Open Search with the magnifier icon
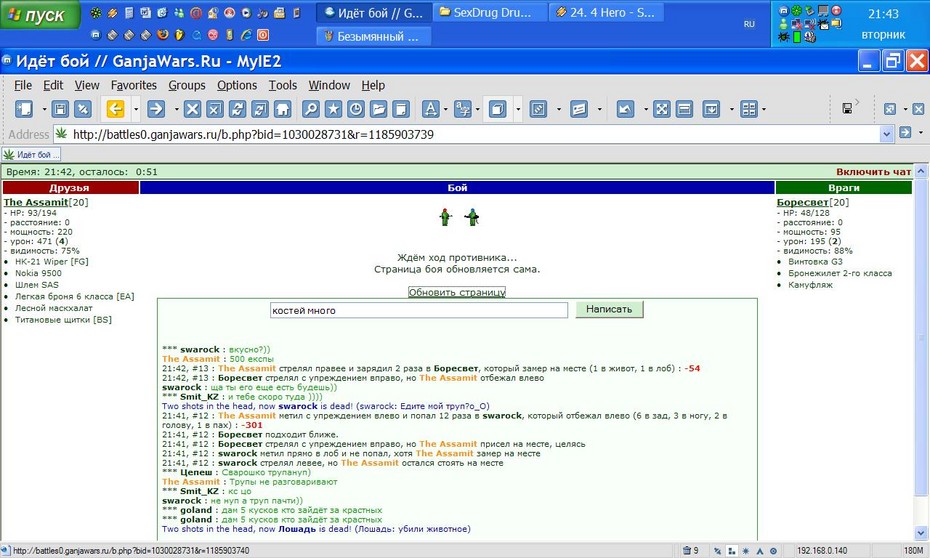Viewport: 930px width, 558px height. point(311,109)
